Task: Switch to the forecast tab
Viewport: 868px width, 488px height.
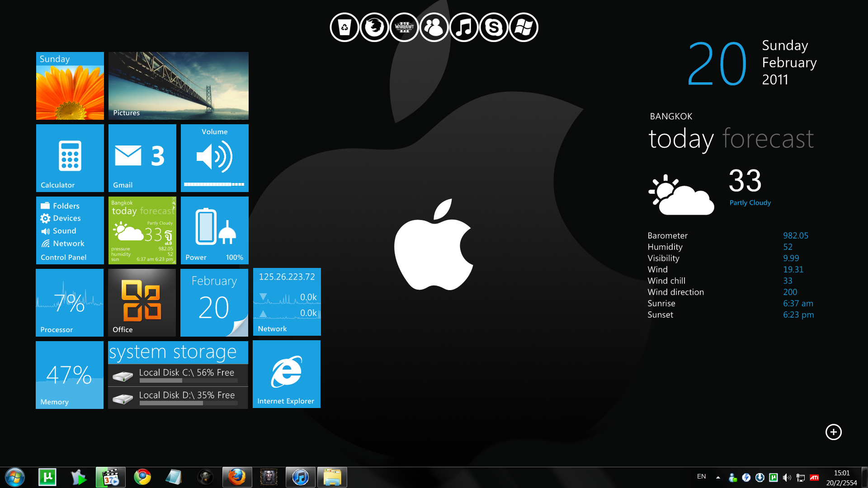Action: click(x=768, y=139)
